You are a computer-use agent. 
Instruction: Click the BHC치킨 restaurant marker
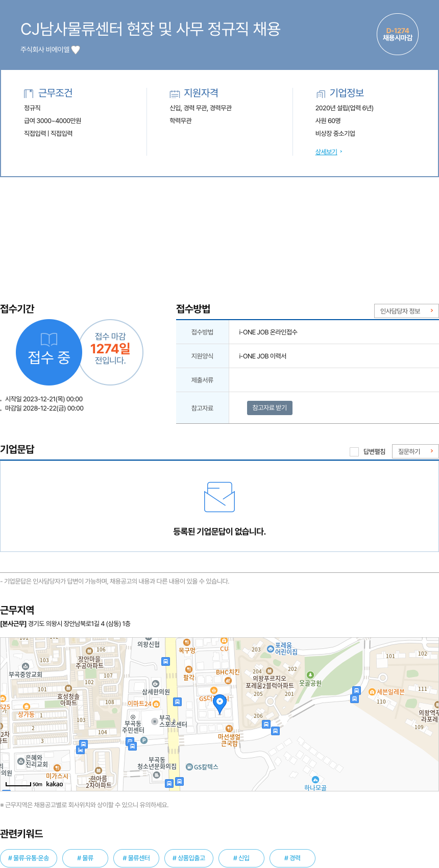pos(228,680)
